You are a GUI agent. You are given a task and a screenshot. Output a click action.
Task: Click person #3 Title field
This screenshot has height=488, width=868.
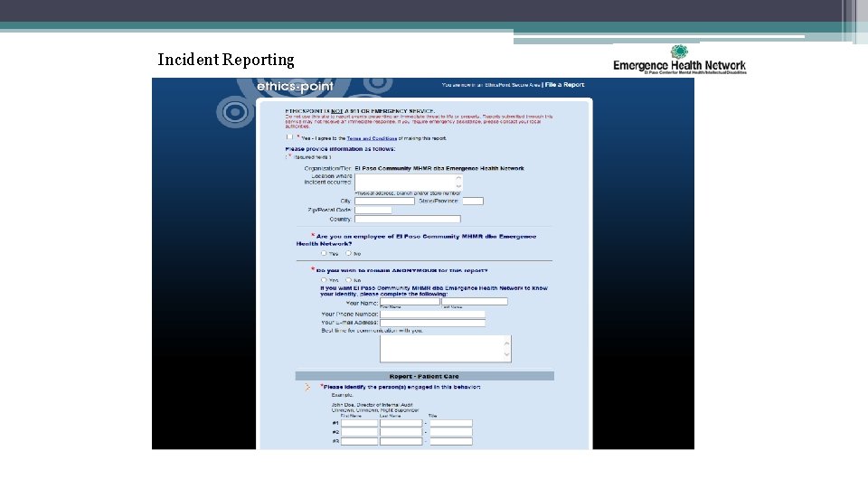[451, 442]
